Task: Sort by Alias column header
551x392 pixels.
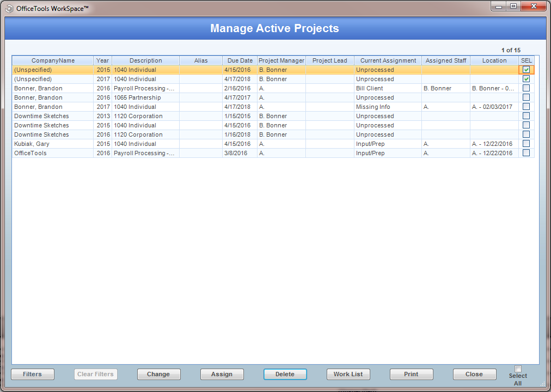Action: (x=201, y=60)
